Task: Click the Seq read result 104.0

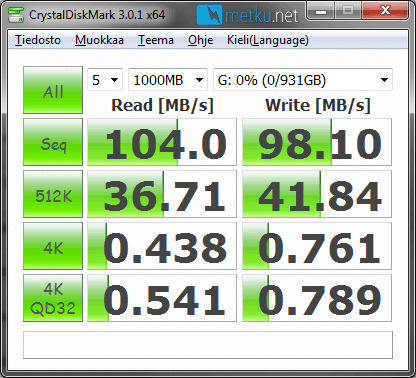Action: [x=162, y=142]
